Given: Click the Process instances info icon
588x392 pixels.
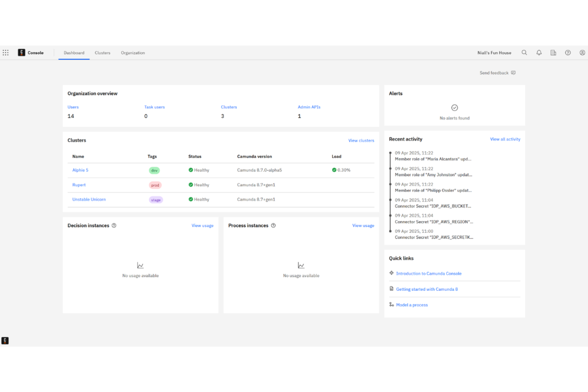Looking at the screenshot, I should (x=273, y=226).
